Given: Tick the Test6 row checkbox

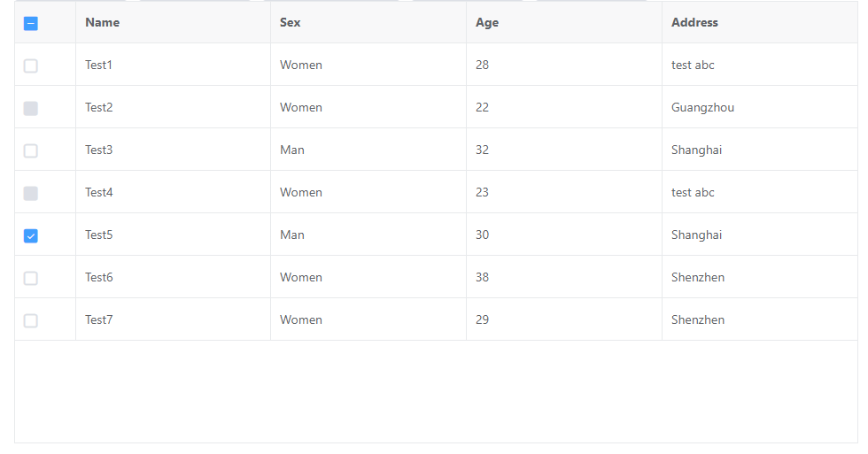Looking at the screenshot, I should pos(31,279).
